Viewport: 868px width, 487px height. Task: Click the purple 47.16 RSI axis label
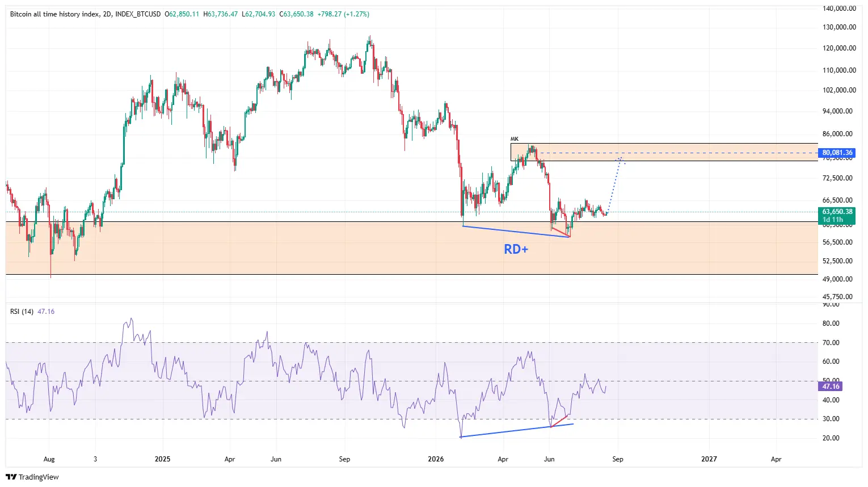(831, 387)
